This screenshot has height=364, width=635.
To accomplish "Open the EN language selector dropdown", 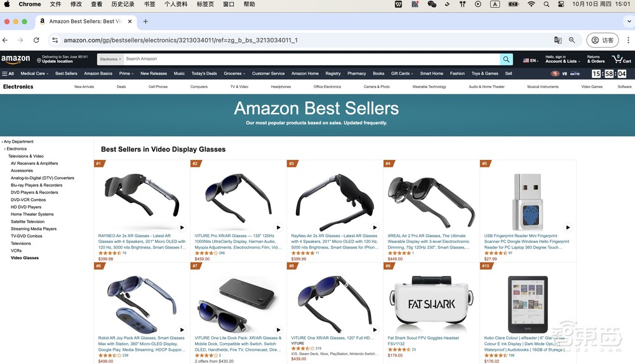I will pos(530,60).
